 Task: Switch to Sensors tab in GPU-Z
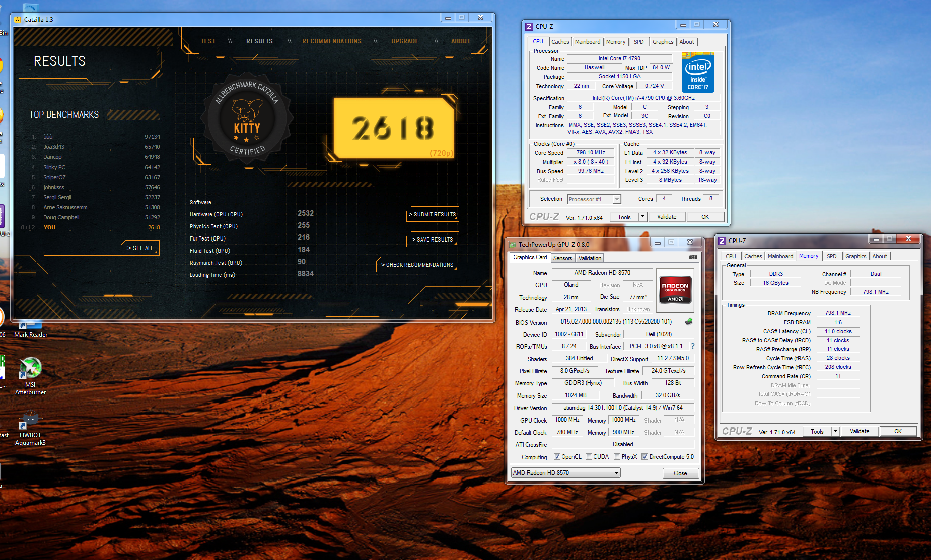click(562, 258)
